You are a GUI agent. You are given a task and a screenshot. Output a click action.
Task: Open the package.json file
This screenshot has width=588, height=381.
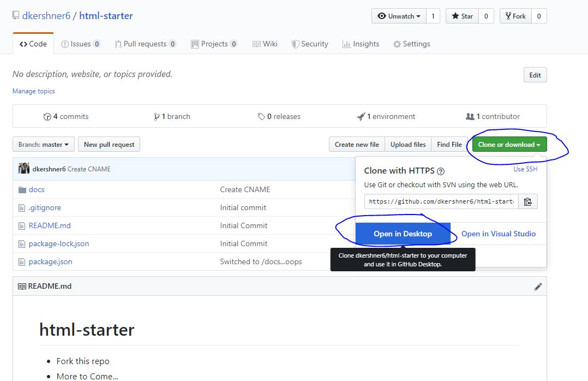coord(50,261)
